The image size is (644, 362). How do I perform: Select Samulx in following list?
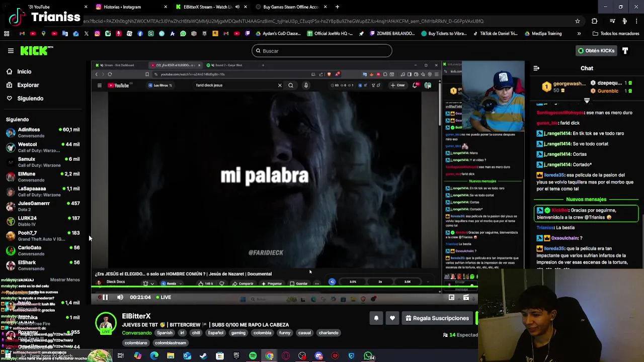43,162
